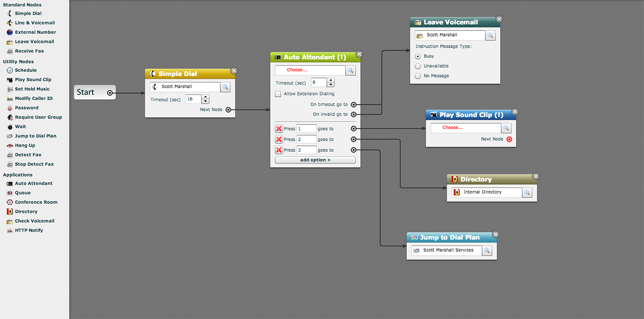Click the Simple Dial icon in sidebar
The height and width of the screenshot is (319, 644).
(10, 14)
